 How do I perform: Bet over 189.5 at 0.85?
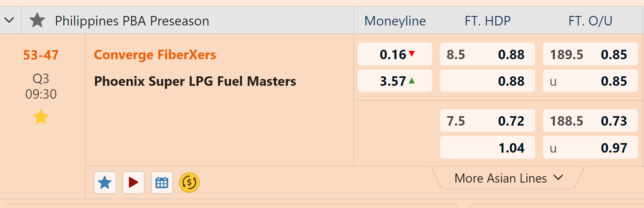coord(590,54)
